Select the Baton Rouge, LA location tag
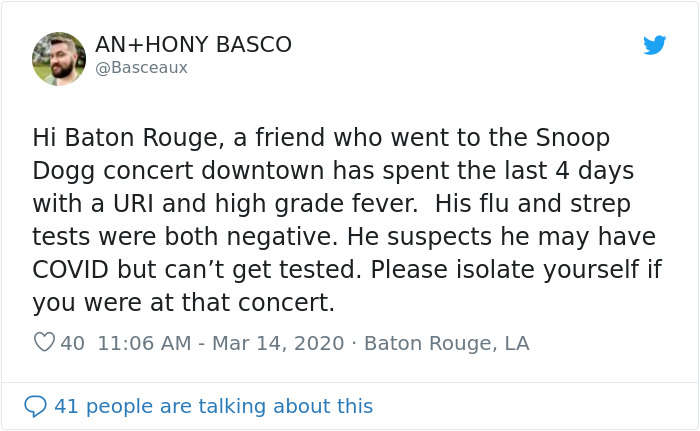700x431 pixels. point(446,343)
